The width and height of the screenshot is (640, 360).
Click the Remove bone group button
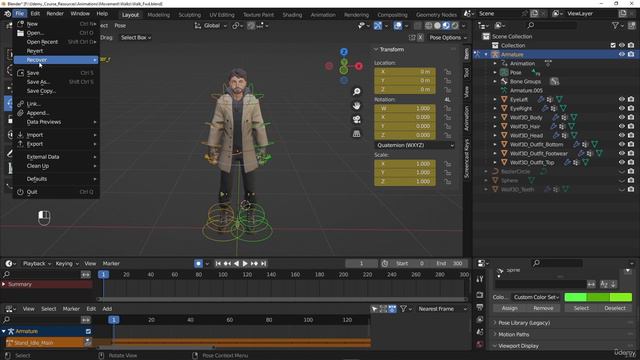pos(543,309)
